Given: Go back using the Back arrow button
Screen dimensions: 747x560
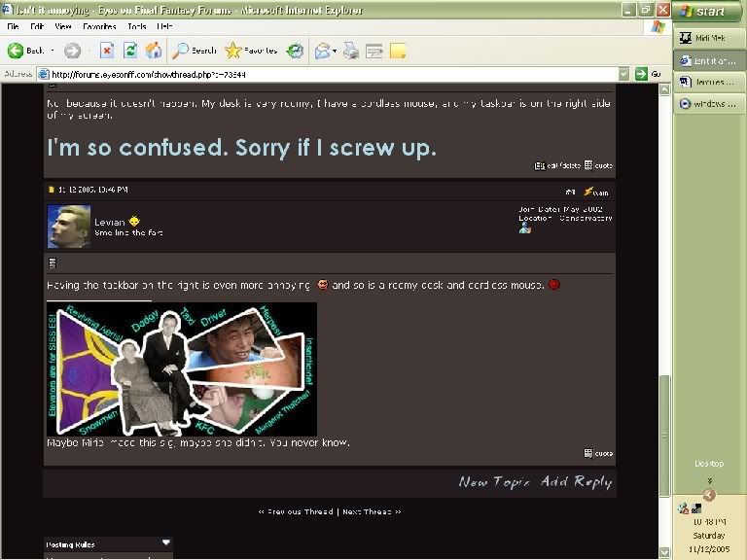Looking at the screenshot, I should [x=26, y=50].
